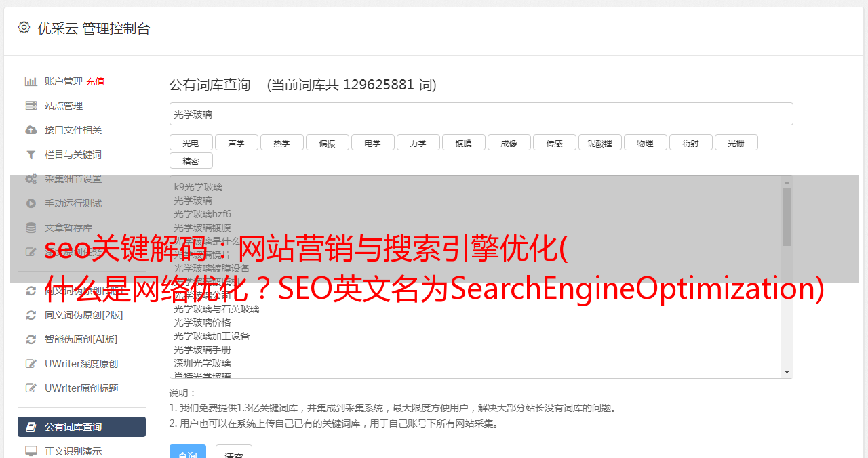The width and height of the screenshot is (868, 458).
Task: Click the server icon next to 站点管理
Action: [31, 106]
